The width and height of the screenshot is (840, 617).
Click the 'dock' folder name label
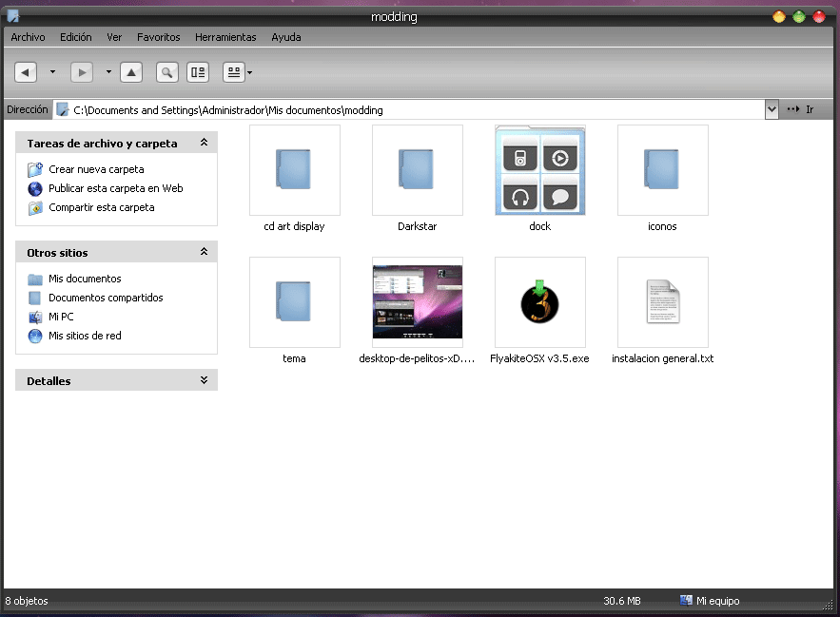pos(540,226)
